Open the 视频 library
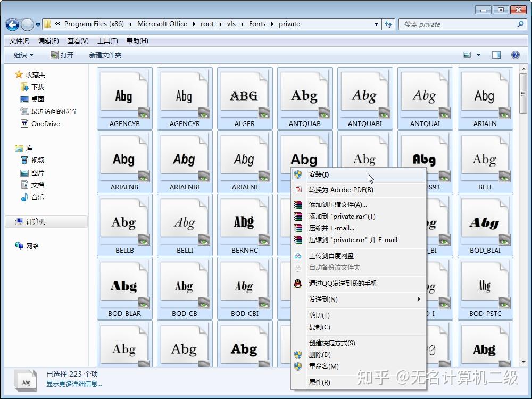 32,161
